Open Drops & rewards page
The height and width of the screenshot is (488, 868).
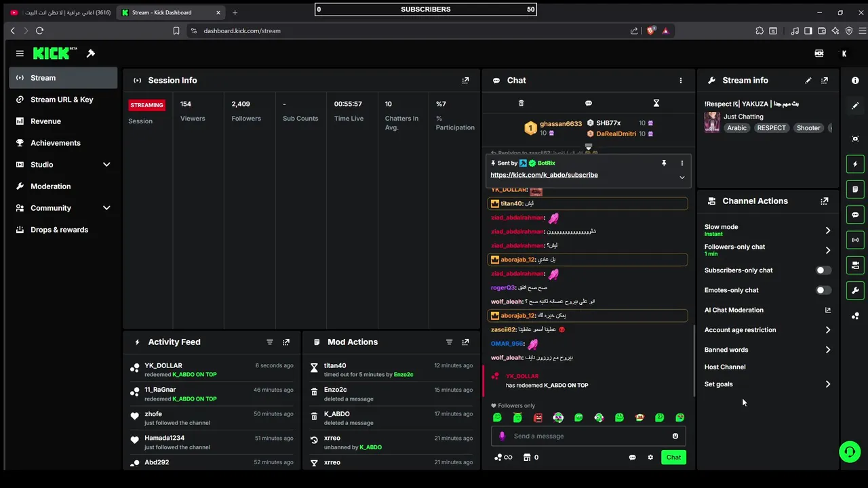point(64,230)
